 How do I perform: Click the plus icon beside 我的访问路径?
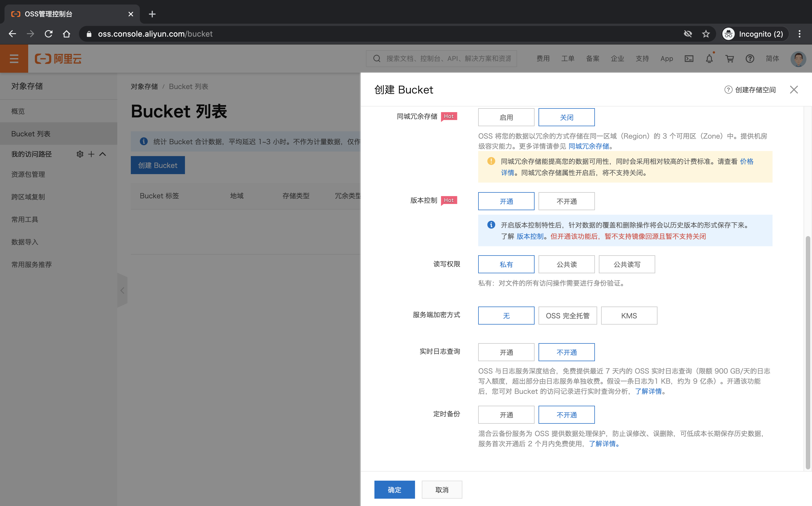91,154
